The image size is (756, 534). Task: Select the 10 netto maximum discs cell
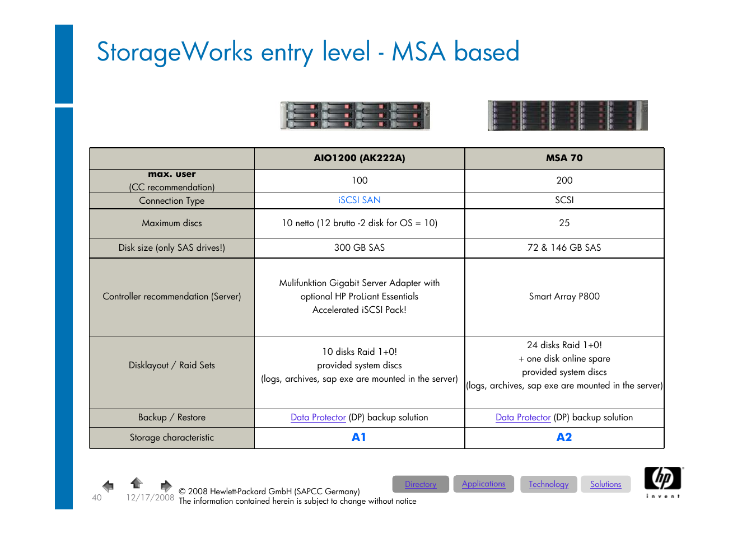coord(360,223)
